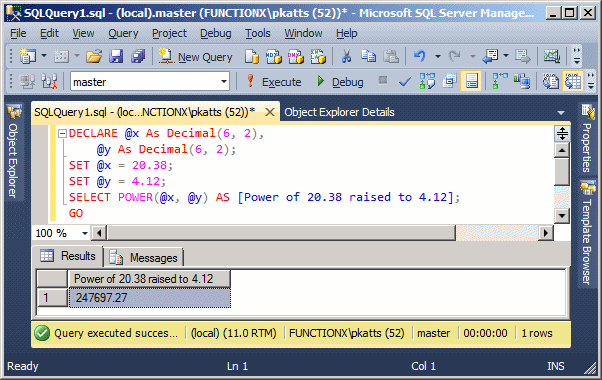Viewport: 602px width, 380px height.
Task: Click the editor split-window handle
Action: (562, 134)
